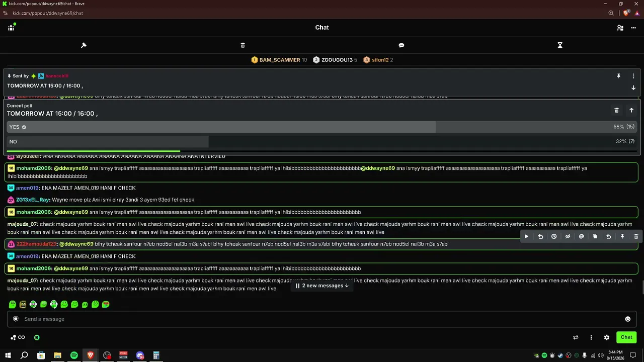The width and height of the screenshot is (644, 362).
Task: Resume chat via '2 new messages' button
Action: [322, 286]
